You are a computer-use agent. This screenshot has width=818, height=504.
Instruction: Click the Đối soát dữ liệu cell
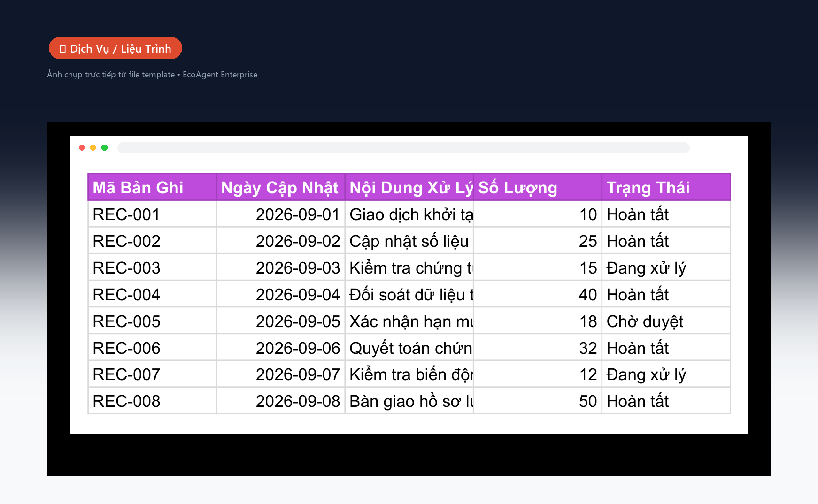pos(409,294)
